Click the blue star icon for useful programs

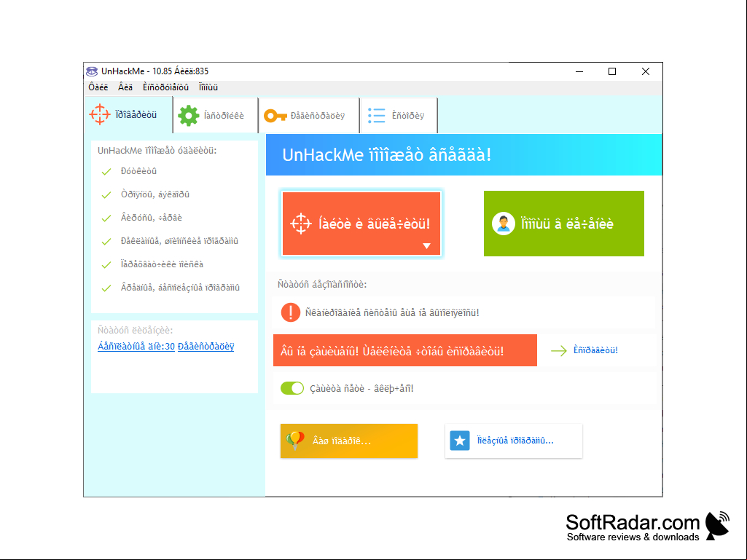[460, 441]
